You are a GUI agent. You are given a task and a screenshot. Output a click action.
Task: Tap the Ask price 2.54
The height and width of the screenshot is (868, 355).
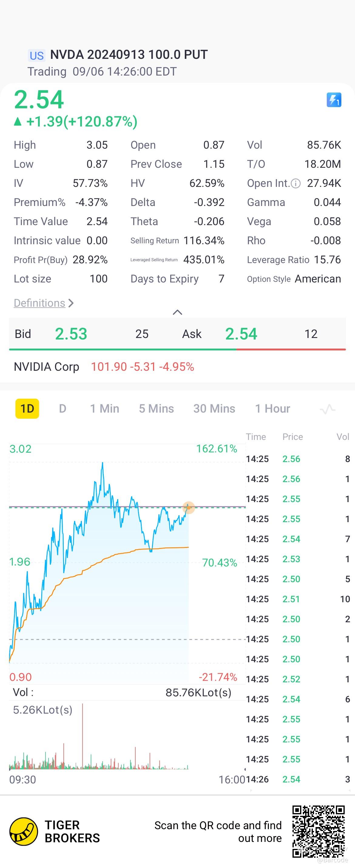pyautogui.click(x=241, y=334)
